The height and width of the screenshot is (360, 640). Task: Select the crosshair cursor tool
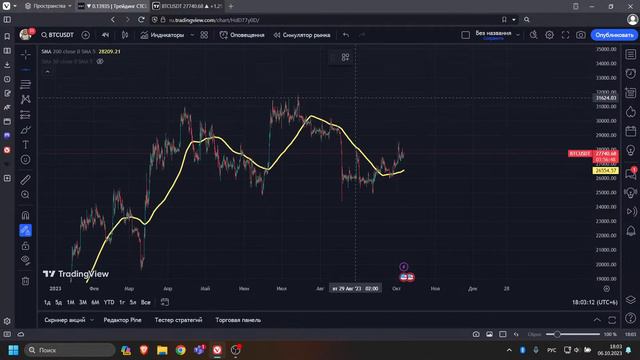click(x=25, y=54)
